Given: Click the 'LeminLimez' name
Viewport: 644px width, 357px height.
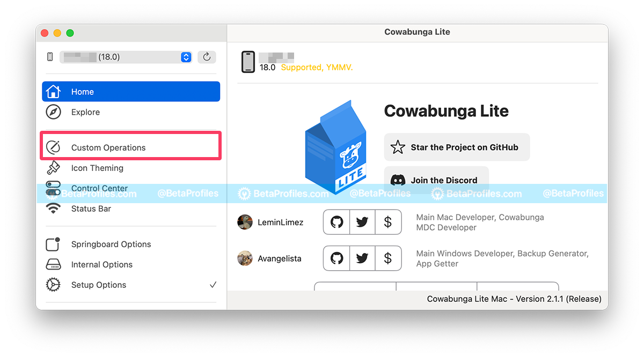Looking at the screenshot, I should click(x=280, y=222).
